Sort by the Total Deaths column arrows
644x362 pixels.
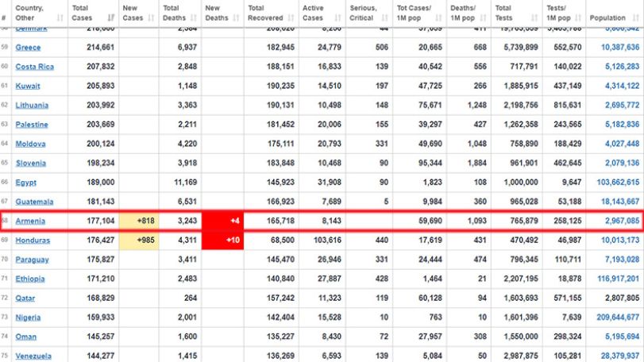pyautogui.click(x=194, y=18)
